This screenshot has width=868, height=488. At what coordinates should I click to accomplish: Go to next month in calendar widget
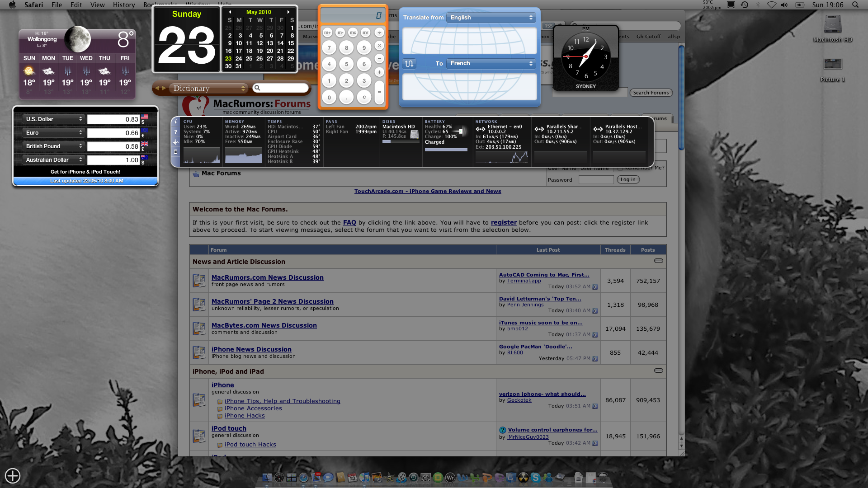pos(288,12)
